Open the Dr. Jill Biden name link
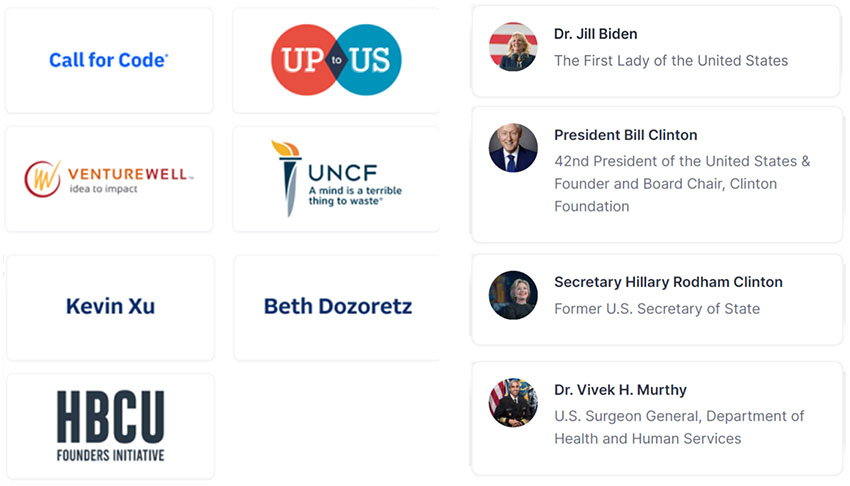This screenshot has width=850, height=486. pyautogui.click(x=596, y=34)
